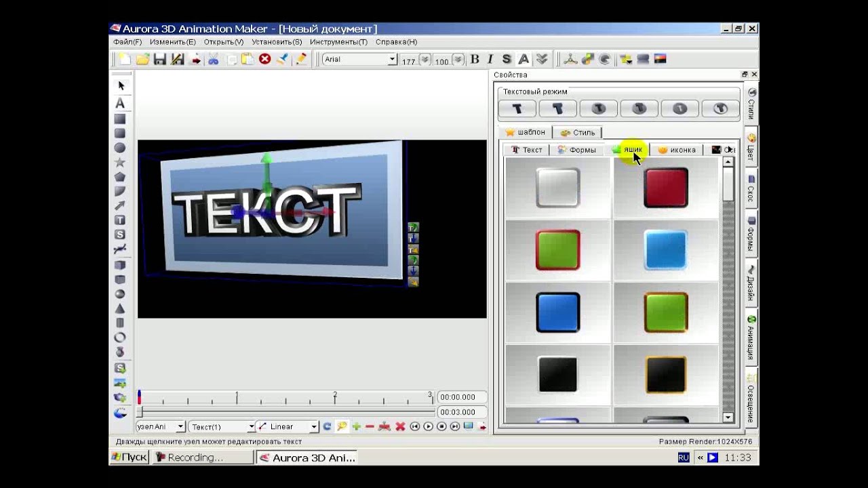Click the scissors cut icon

pos(213,59)
